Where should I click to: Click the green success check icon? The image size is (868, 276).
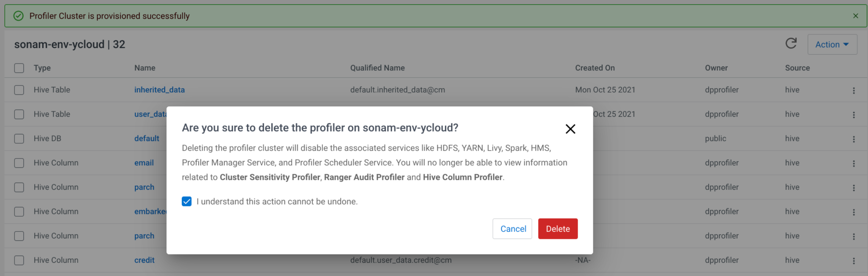pyautogui.click(x=19, y=16)
